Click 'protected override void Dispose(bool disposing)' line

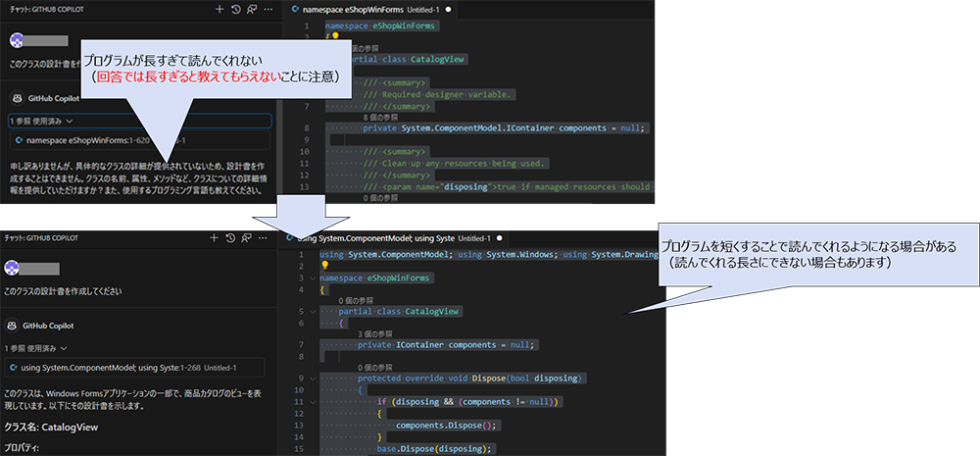(x=470, y=379)
